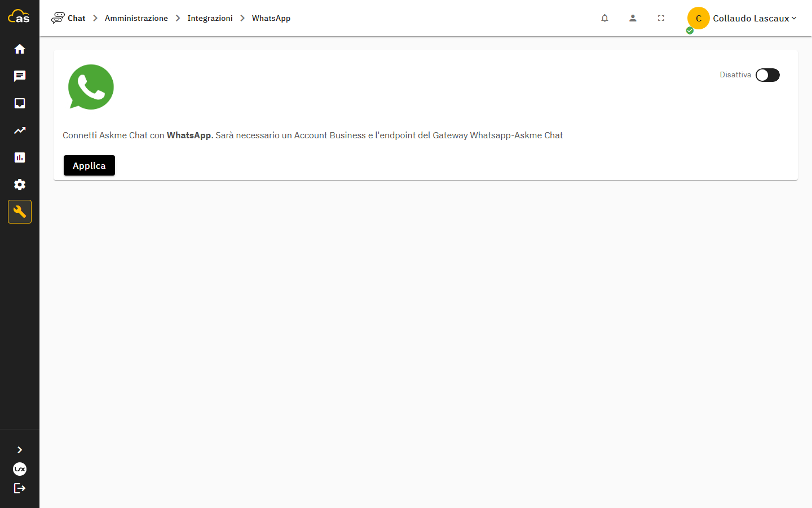Open the Home icon in sidebar
The height and width of the screenshot is (508, 812).
20,49
